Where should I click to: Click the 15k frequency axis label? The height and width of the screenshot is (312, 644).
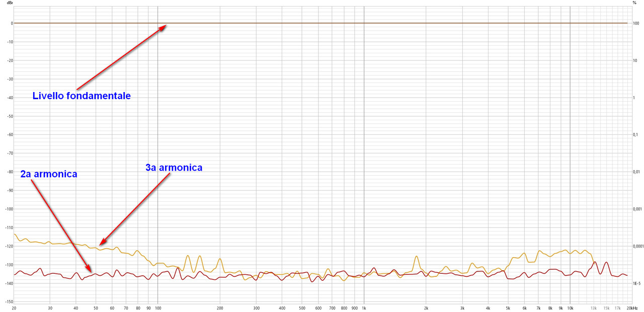click(x=606, y=307)
